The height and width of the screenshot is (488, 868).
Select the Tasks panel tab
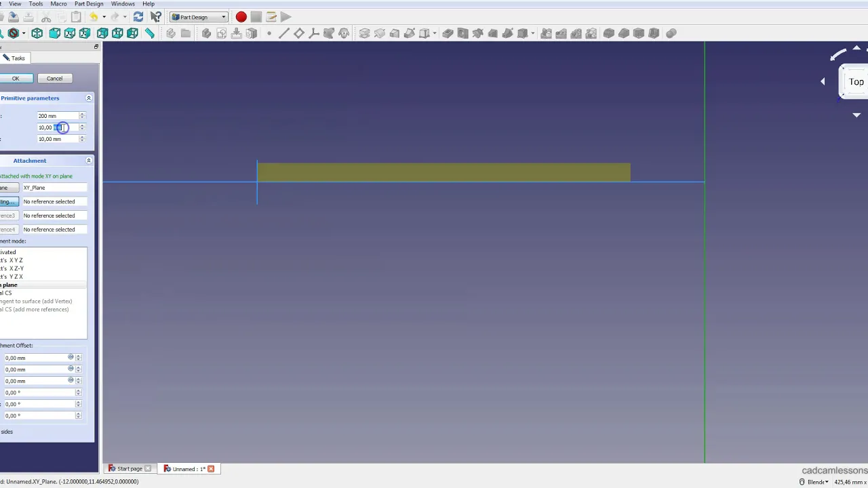(14, 58)
